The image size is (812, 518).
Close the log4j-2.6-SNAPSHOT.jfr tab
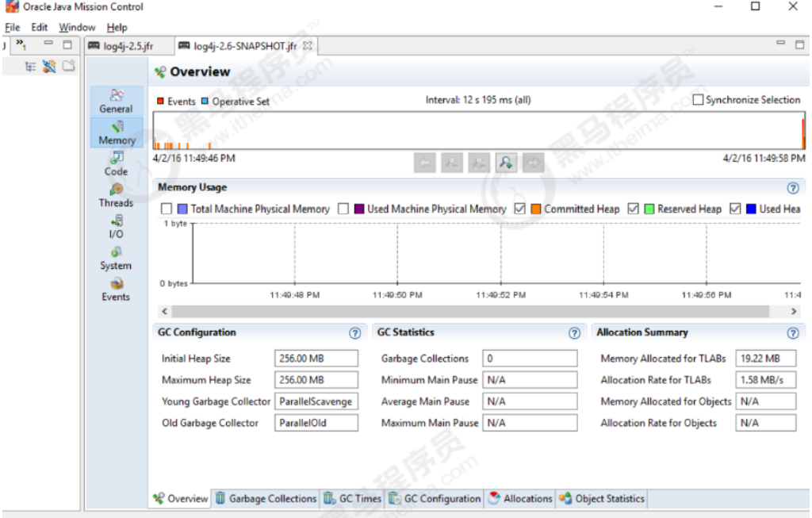(308, 45)
